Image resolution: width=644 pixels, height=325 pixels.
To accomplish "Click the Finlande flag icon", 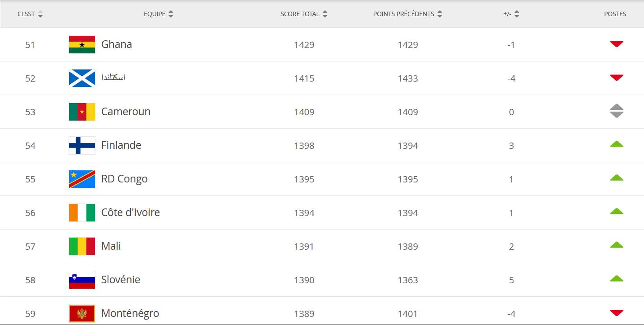I will pos(82,146).
